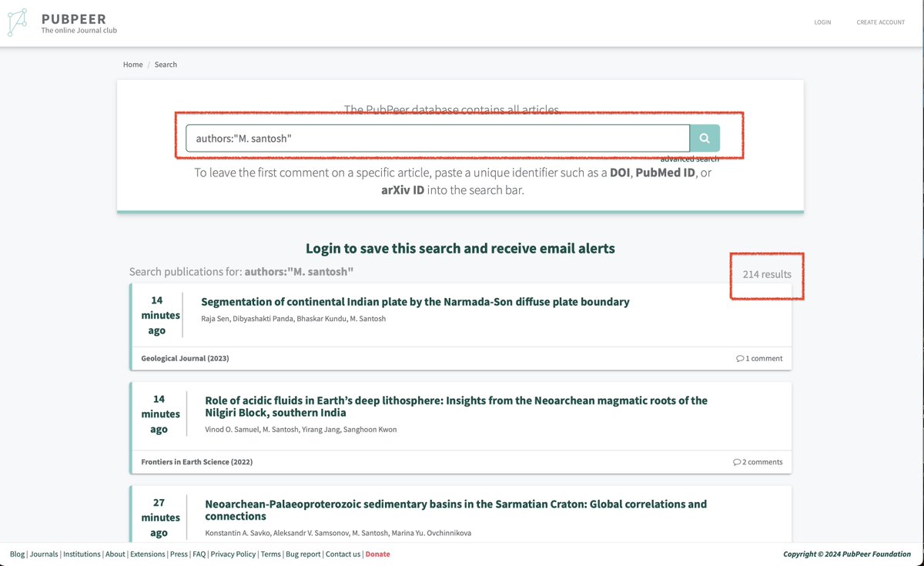
Task: Open the Press footer link
Action: pyautogui.click(x=179, y=554)
